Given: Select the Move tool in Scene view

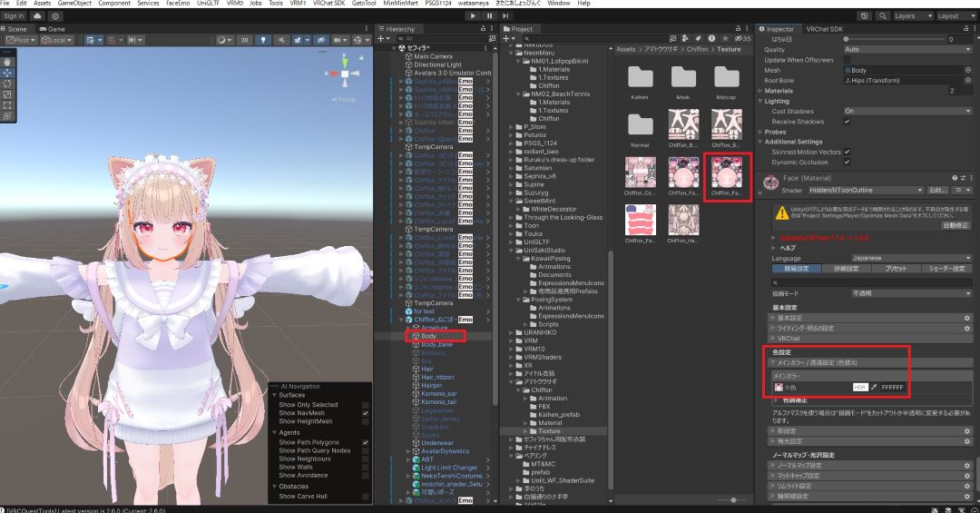Looking at the screenshot, I should [7, 73].
